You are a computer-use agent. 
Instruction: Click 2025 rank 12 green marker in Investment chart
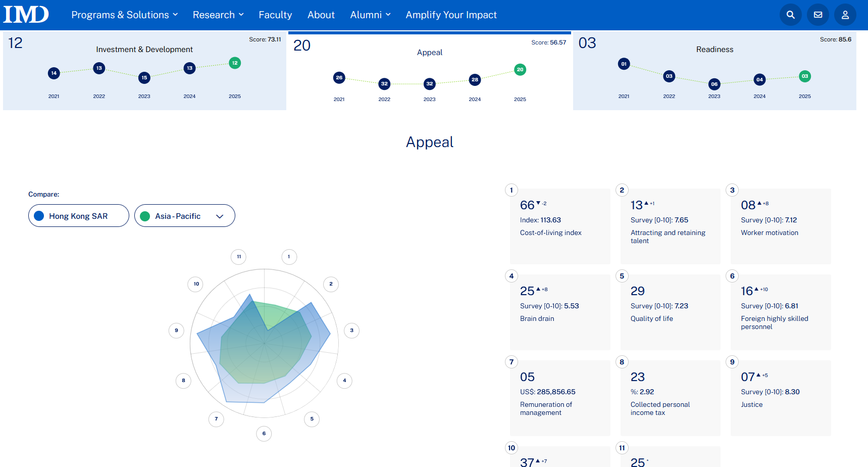coord(235,63)
